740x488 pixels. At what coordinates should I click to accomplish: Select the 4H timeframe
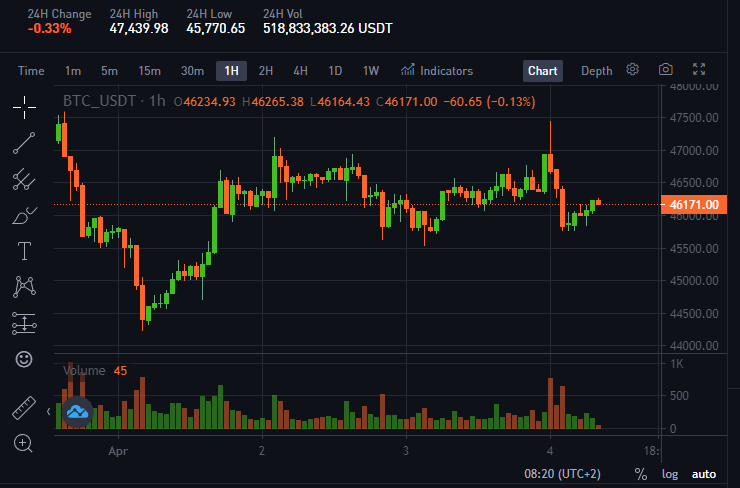point(300,71)
